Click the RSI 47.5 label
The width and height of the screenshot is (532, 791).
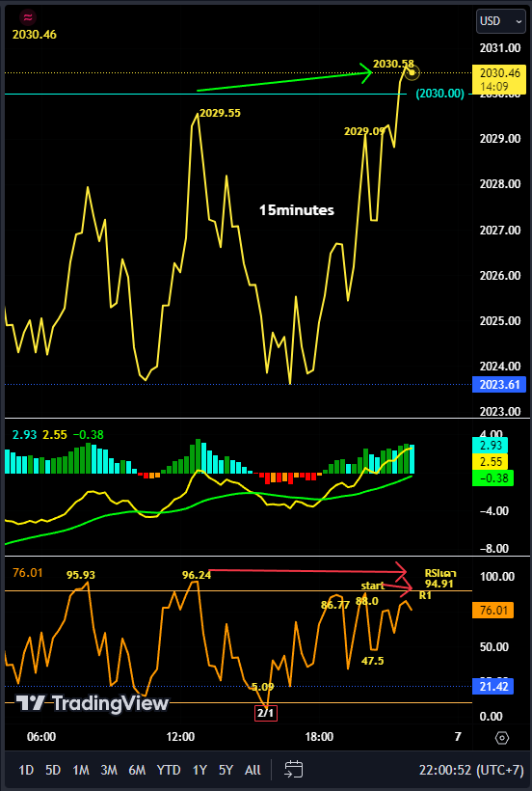pos(373,661)
